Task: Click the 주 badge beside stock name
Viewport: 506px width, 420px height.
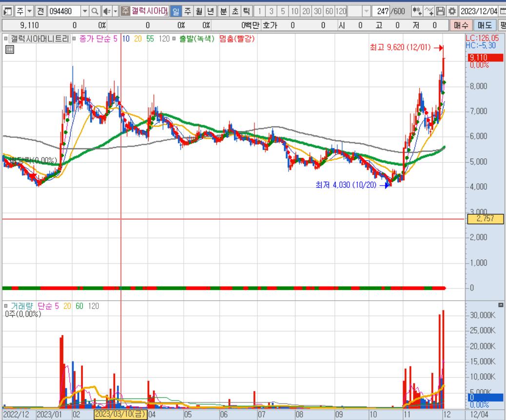Action: point(125,11)
